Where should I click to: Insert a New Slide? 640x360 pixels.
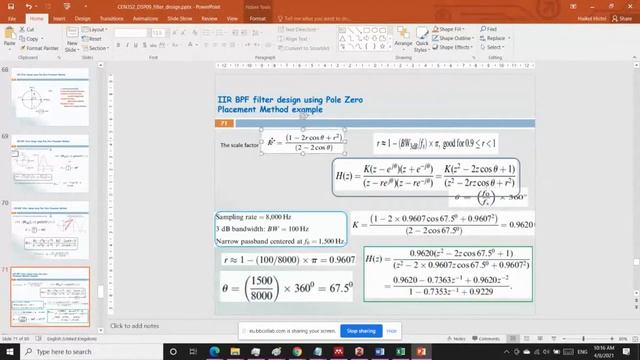72,39
